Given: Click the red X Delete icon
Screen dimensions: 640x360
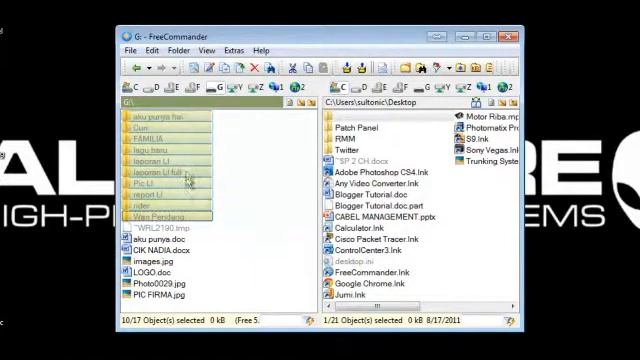Looking at the screenshot, I should coord(254,68).
